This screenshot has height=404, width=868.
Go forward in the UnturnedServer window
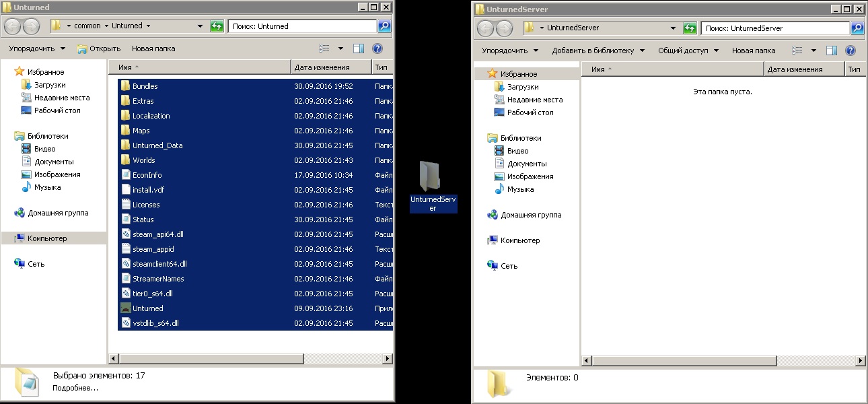coord(504,28)
